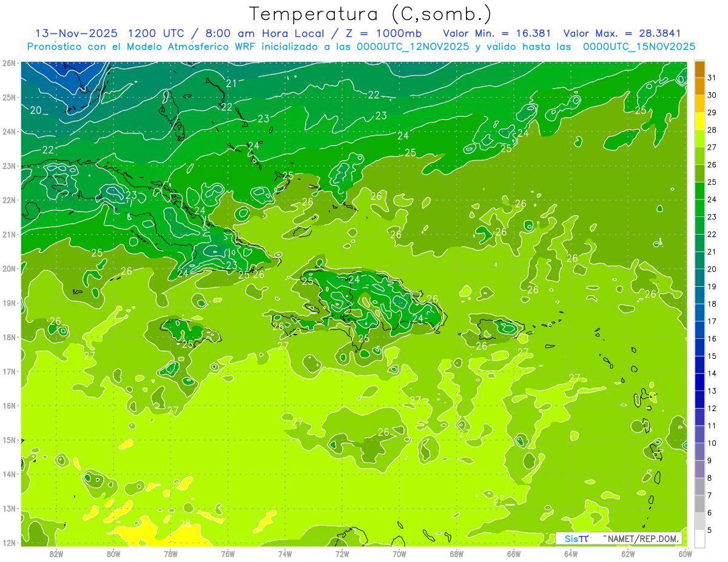
Task: Click the 29 label on the color scale
Action: 712,113
